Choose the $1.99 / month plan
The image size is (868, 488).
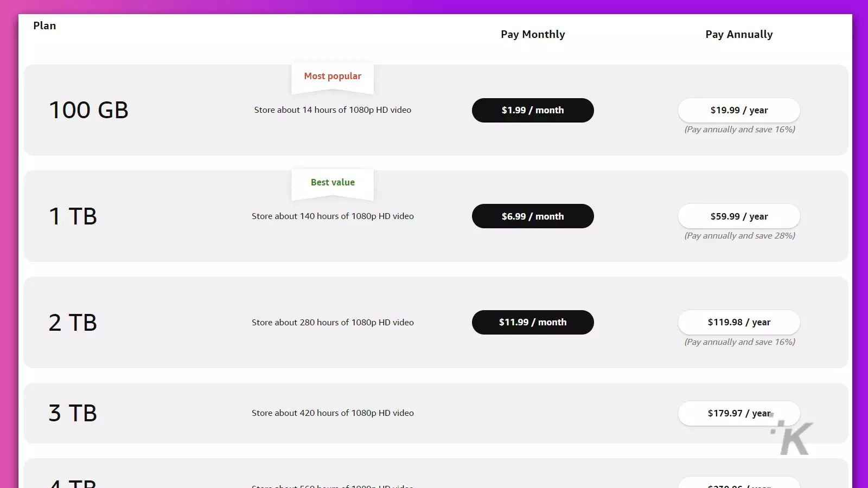[533, 110]
